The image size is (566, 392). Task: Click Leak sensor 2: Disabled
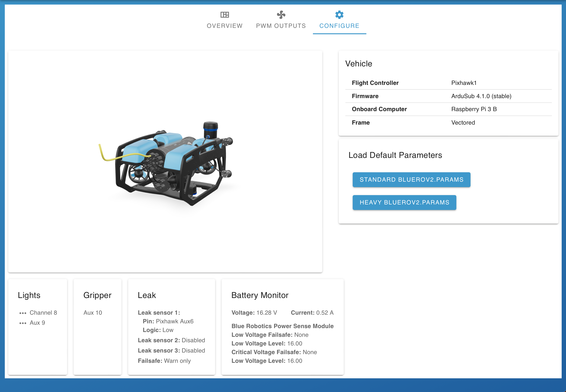[171, 340]
